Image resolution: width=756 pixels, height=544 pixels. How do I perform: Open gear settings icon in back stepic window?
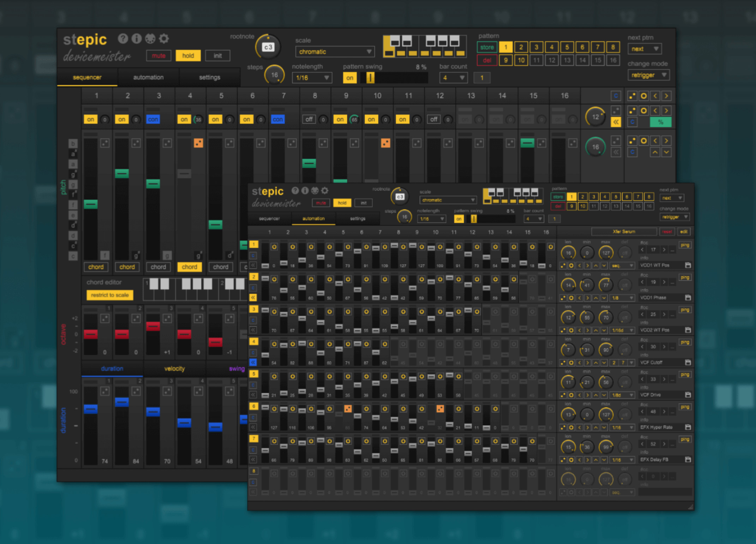164,38
